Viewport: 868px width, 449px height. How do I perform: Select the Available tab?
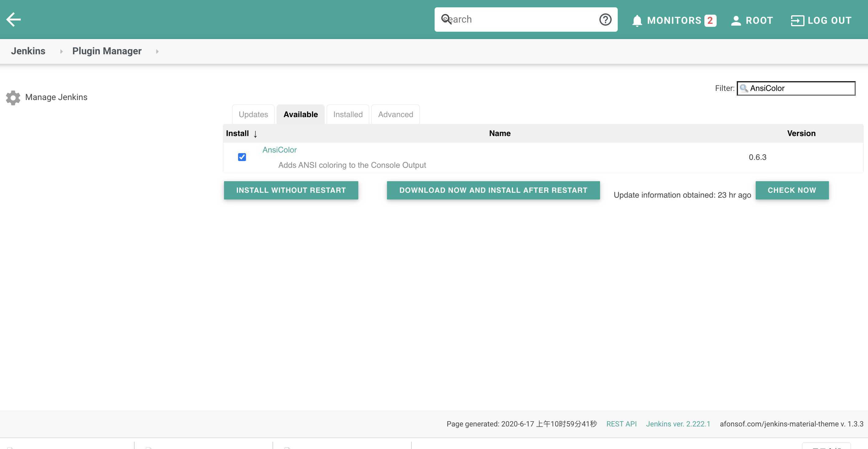coord(301,114)
